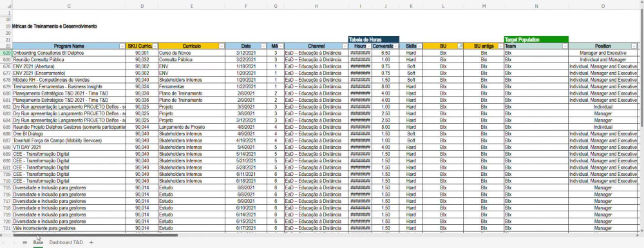Click the Lançamento de Projeto cell
644x248 pixels.
pyautogui.click(x=192, y=128)
